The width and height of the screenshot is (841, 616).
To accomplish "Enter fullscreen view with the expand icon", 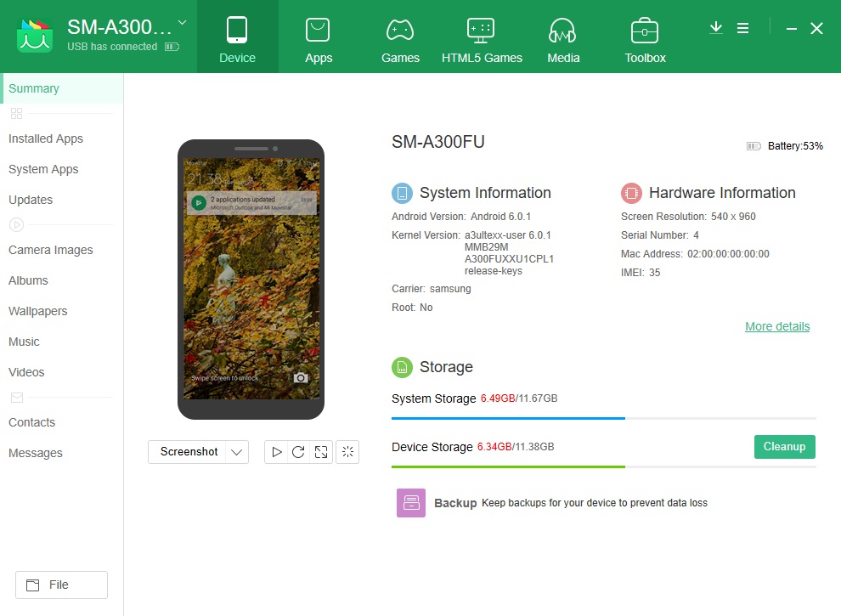I will click(x=320, y=451).
